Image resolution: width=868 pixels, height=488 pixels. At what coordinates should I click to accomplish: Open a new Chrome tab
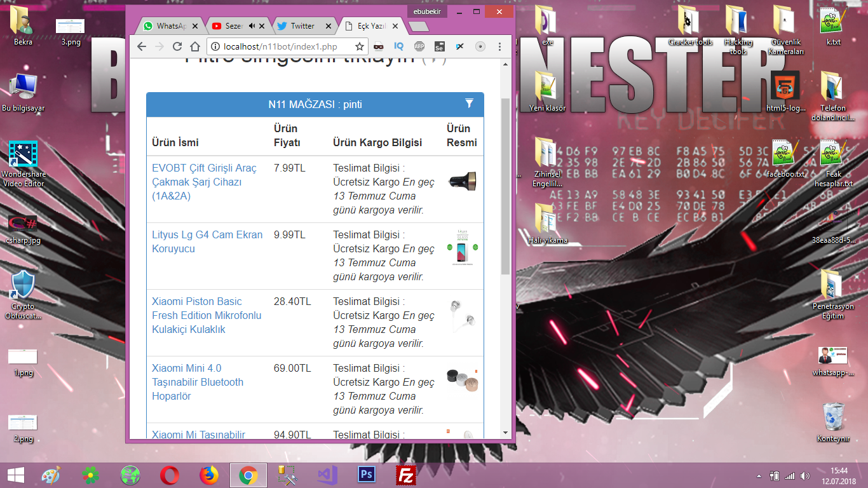[418, 26]
